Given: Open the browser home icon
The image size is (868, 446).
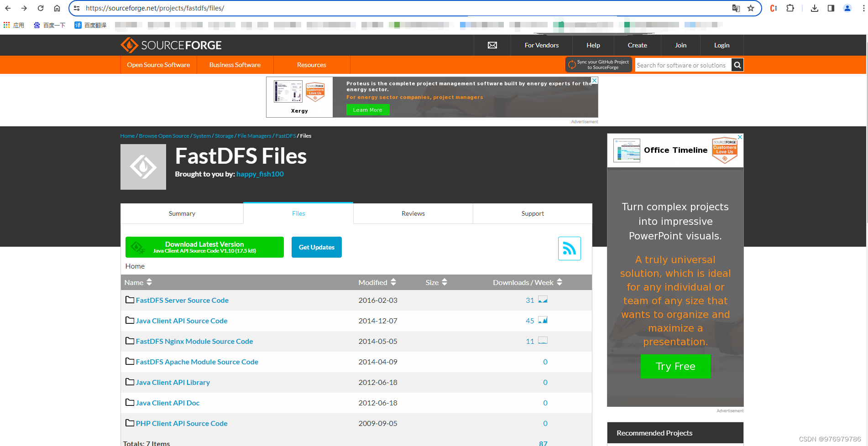Looking at the screenshot, I should 57,8.
